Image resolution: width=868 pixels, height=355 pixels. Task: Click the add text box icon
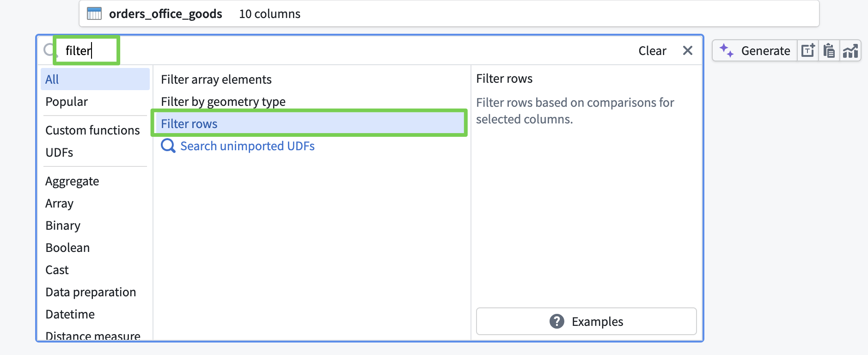[x=808, y=50]
